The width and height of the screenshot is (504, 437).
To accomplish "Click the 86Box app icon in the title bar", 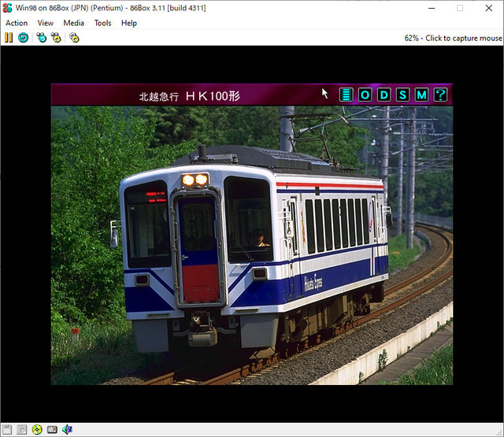I will [x=7, y=8].
